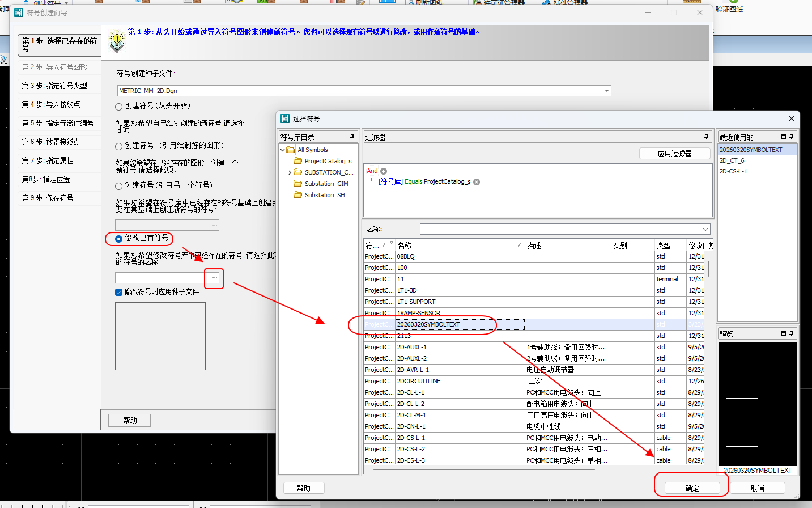This screenshot has height=508, width=812.
Task: Click the 应用过滤器 button
Action: tap(674, 154)
